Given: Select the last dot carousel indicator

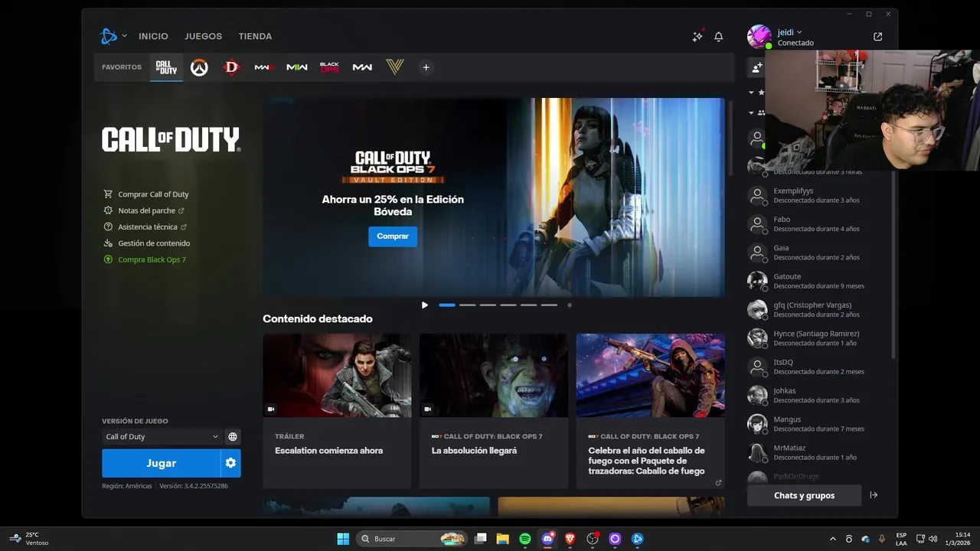Looking at the screenshot, I should point(569,305).
